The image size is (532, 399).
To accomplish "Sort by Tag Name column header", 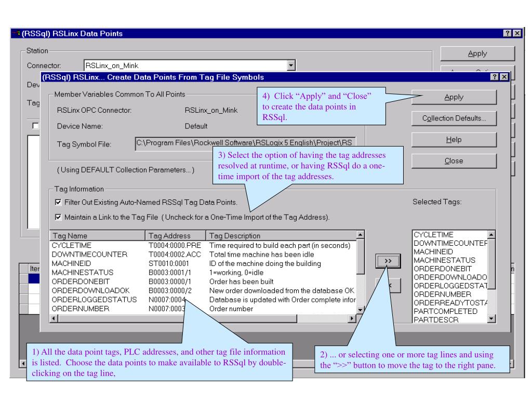I will point(98,235).
